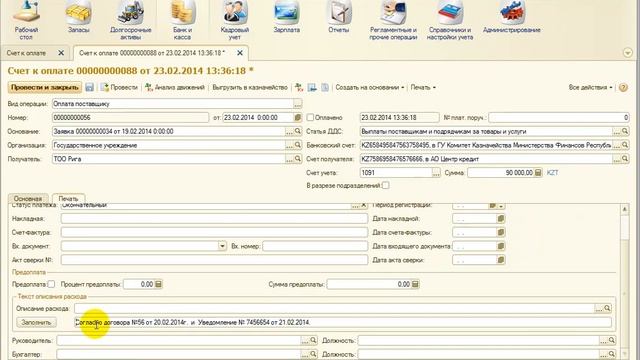This screenshot has width=640, height=360.
Task: Click Провести и закрыть button
Action: [x=44, y=87]
